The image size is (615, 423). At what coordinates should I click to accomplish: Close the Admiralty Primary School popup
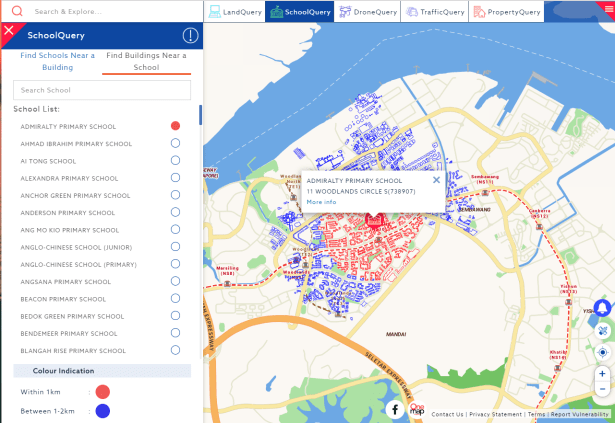tap(436, 180)
